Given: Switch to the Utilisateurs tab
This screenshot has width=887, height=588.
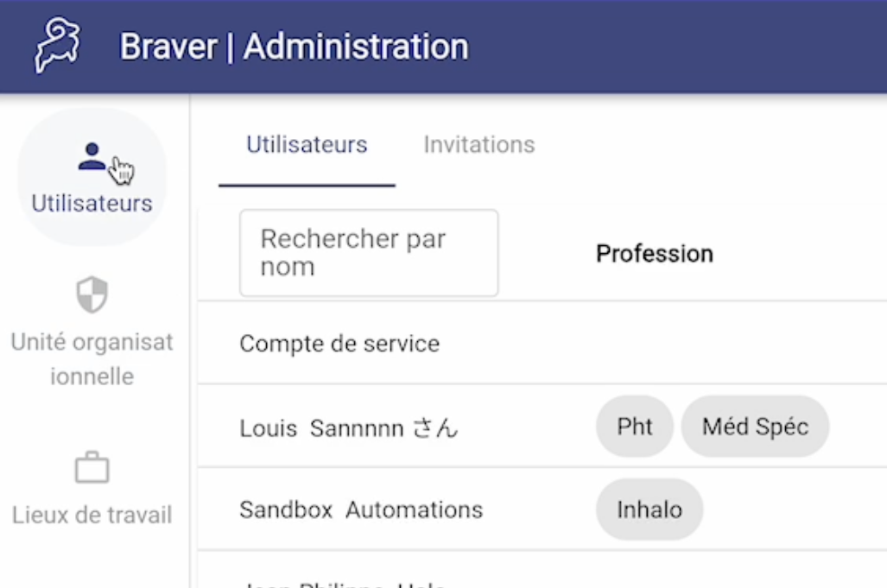Looking at the screenshot, I should (307, 145).
